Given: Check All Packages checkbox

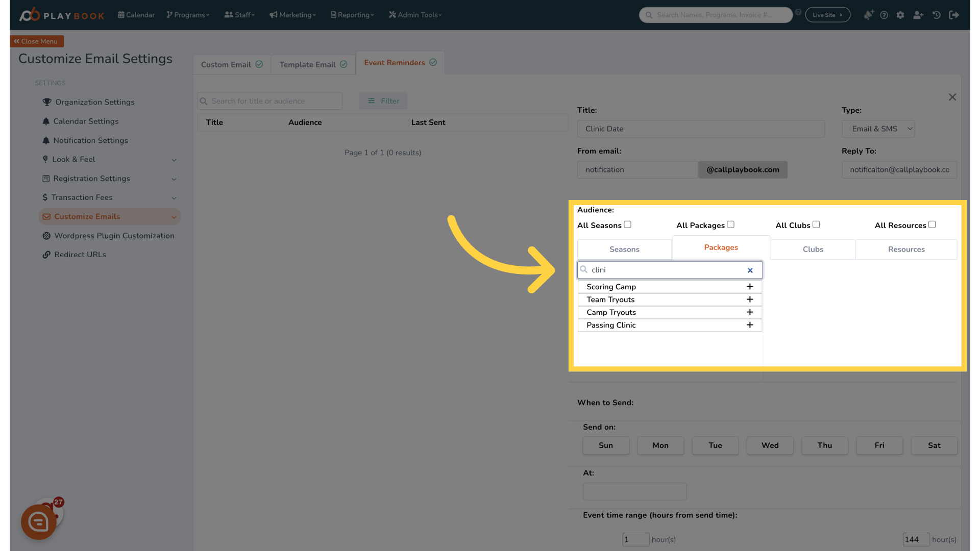Looking at the screenshot, I should (x=731, y=224).
